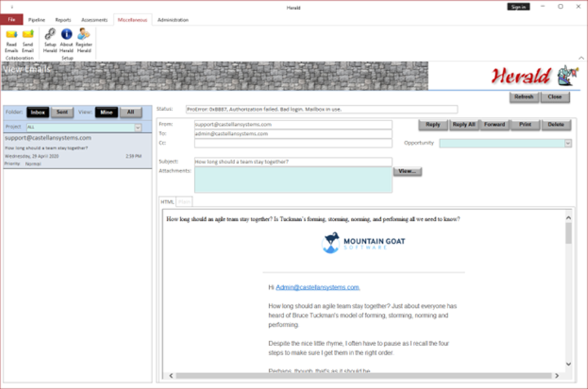Switch to the Reports ribbon tab

[x=63, y=20]
